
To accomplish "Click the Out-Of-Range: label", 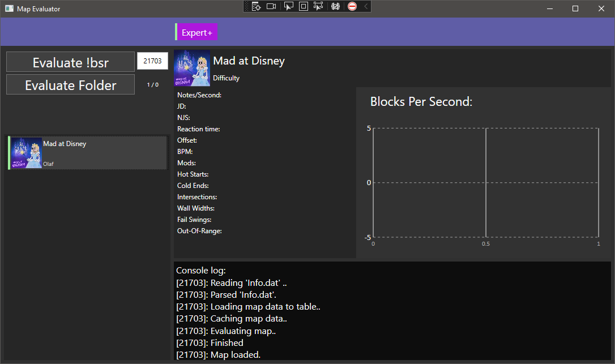I will pos(199,231).
